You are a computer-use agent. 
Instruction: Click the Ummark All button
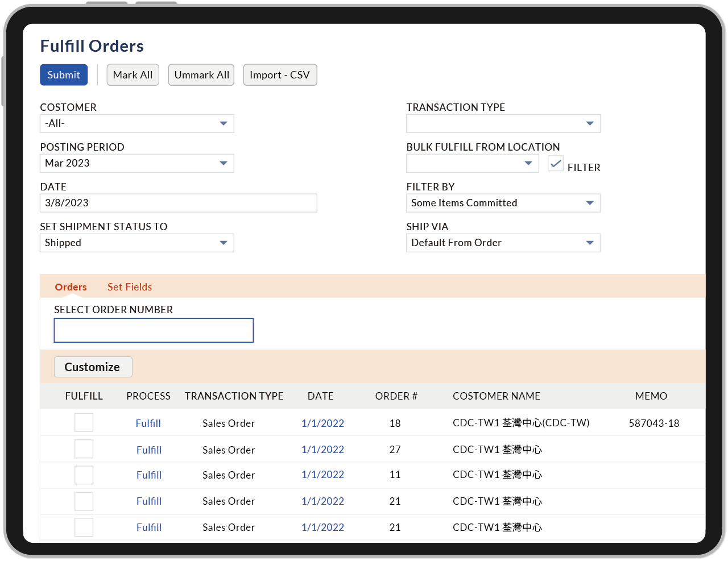point(201,74)
